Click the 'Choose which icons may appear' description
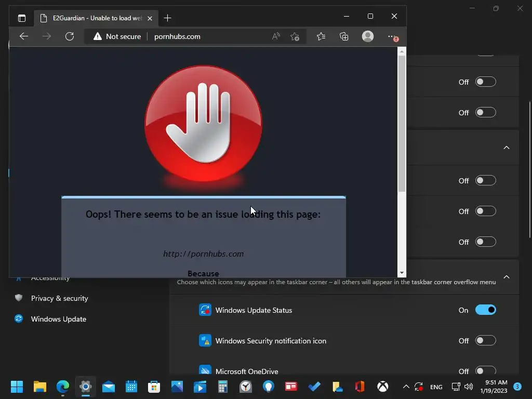Image resolution: width=532 pixels, height=399 pixels. [x=336, y=282]
